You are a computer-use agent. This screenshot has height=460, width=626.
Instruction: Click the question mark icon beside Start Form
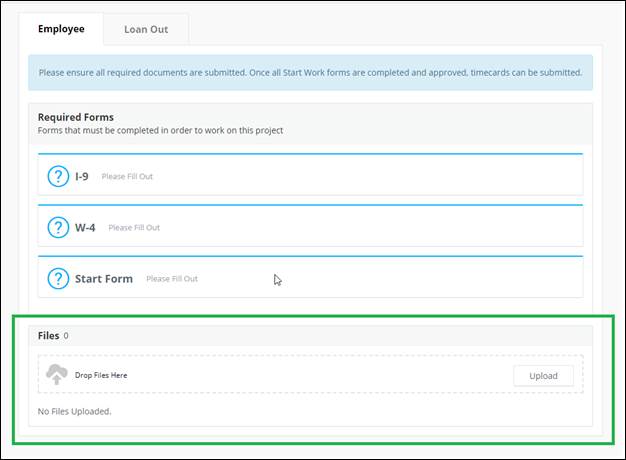(58, 278)
